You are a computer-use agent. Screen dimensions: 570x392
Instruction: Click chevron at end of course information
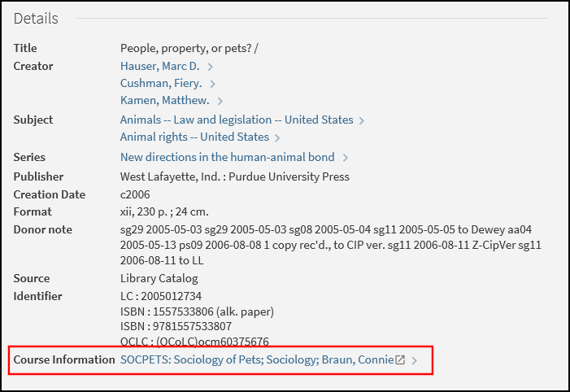(x=415, y=360)
